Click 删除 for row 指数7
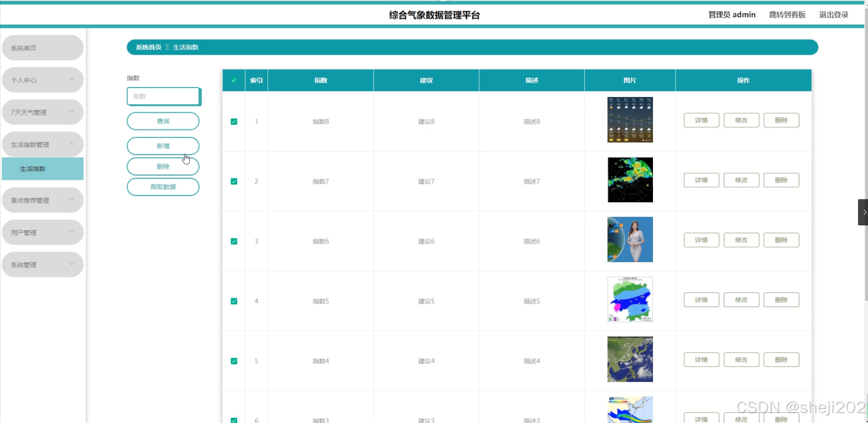Image resolution: width=868 pixels, height=423 pixels. click(781, 180)
